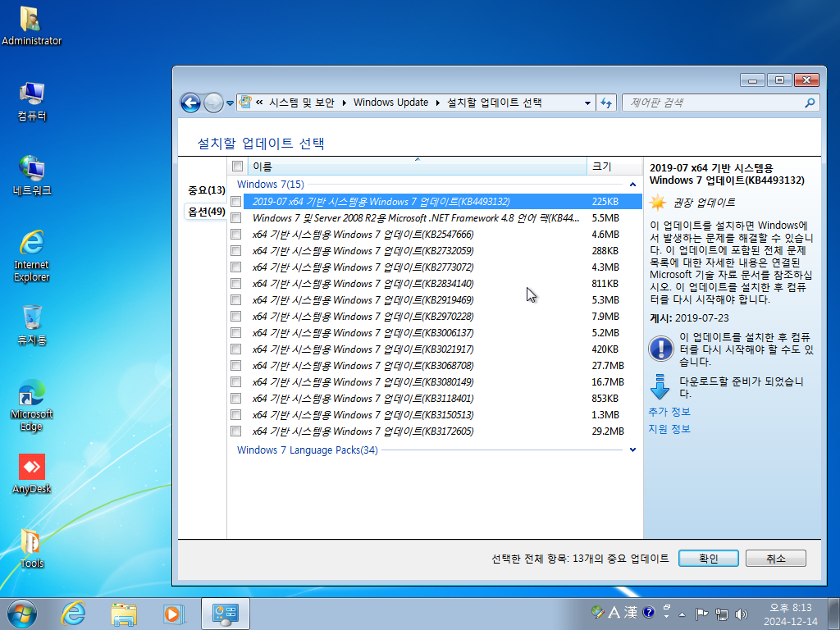
Task: Click the Control Panel icon in address bar
Action: click(245, 102)
